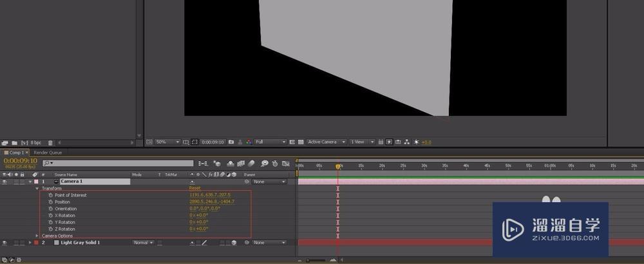Click the timeline layer search field
Image resolution: width=644 pixels, height=264 pixels.
[x=118, y=163]
